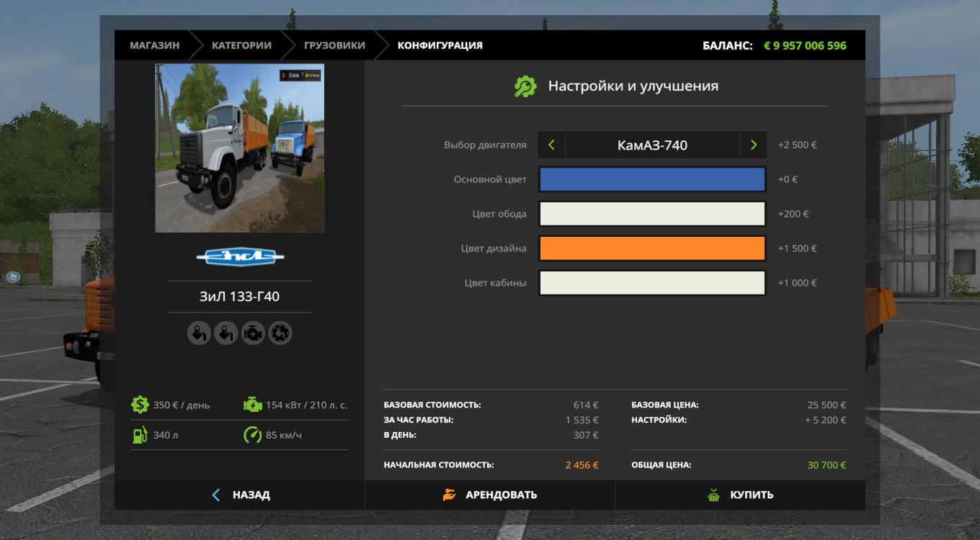Viewport: 980px width, 540px height.
Task: Rent the truck with АРЕНДОВАТЬ
Action: point(490,495)
